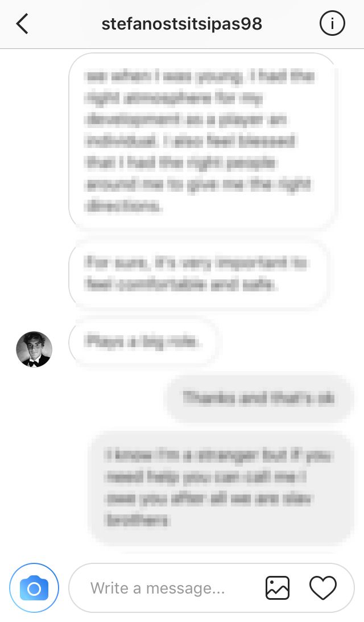Click the username text in the header
This screenshot has height=622, width=364.
(181, 24)
